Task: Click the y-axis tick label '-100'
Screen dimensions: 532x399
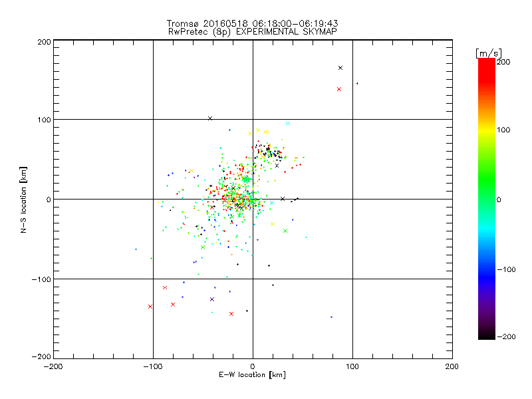Action: 41,279
